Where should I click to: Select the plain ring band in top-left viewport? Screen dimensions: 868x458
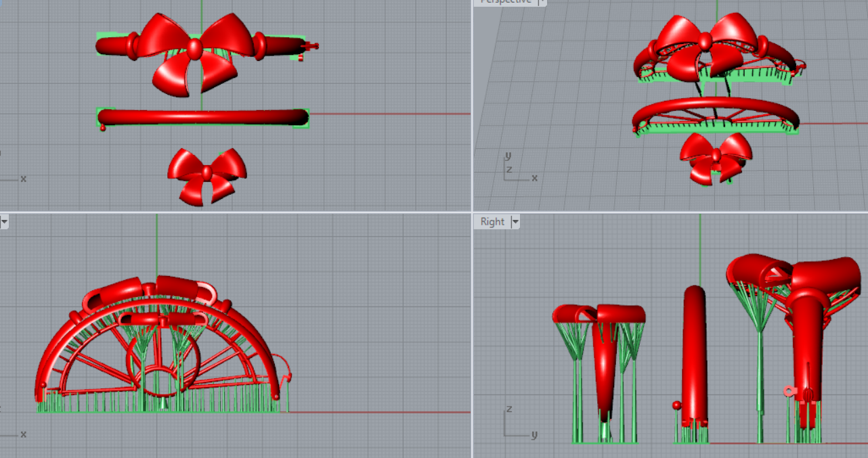pyautogui.click(x=203, y=118)
